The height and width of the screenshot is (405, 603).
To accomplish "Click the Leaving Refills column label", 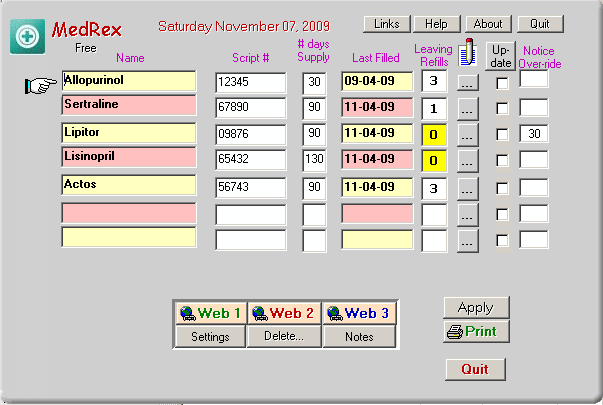I will point(433,55).
